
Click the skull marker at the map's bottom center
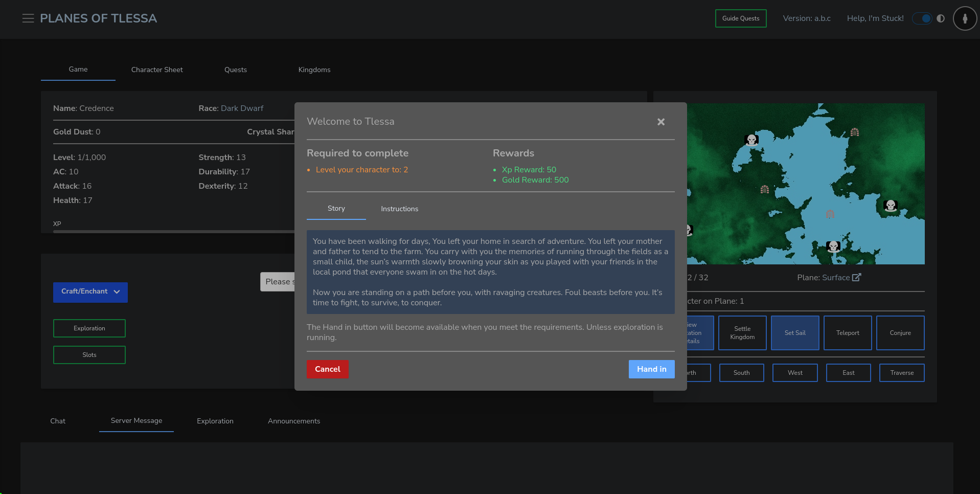[x=833, y=246]
